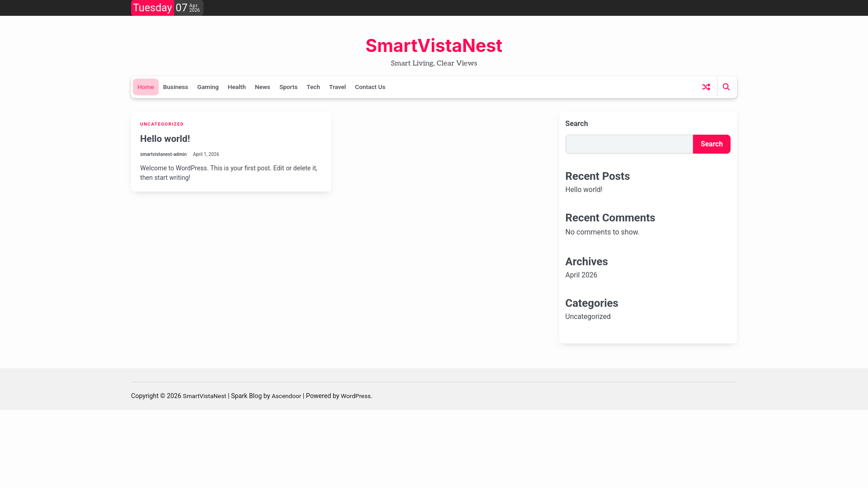The height and width of the screenshot is (488, 868).
Task: Click the Smart Living, Clear Views tagline
Action: point(434,63)
